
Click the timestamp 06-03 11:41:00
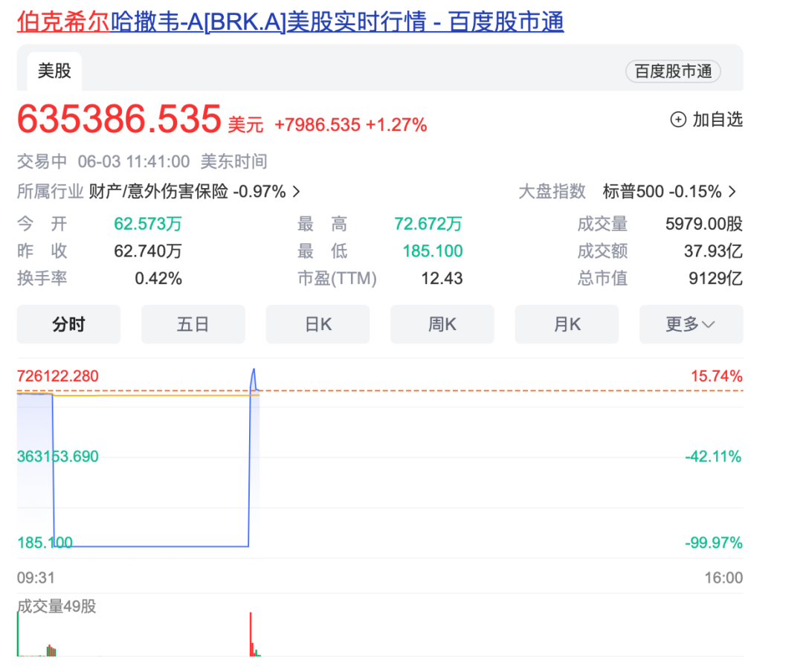(134, 162)
